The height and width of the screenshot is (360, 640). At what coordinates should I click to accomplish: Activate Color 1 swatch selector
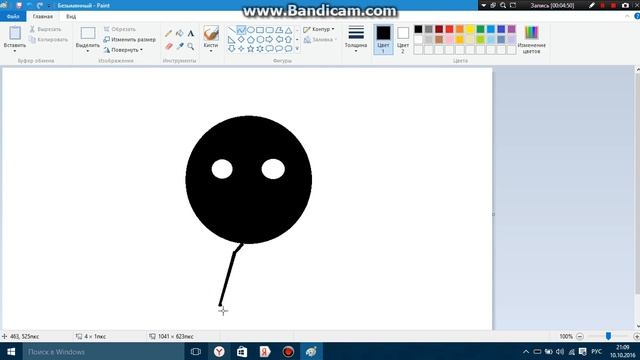(x=383, y=40)
